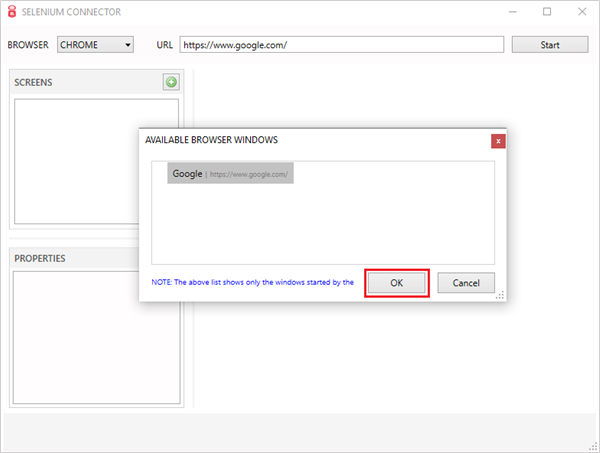Close the Available Browser Windows dialog
600x453 pixels.
[498, 141]
